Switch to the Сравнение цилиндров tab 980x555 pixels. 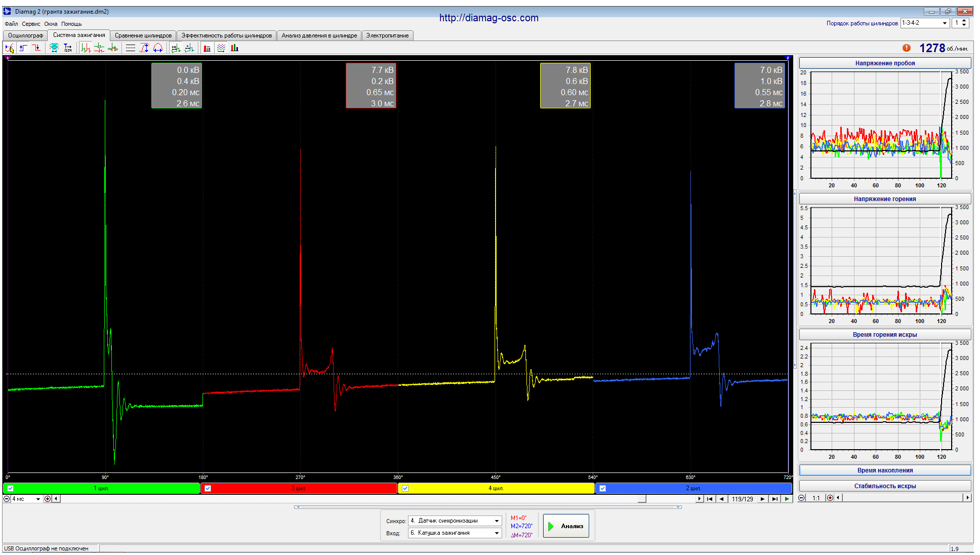click(143, 35)
